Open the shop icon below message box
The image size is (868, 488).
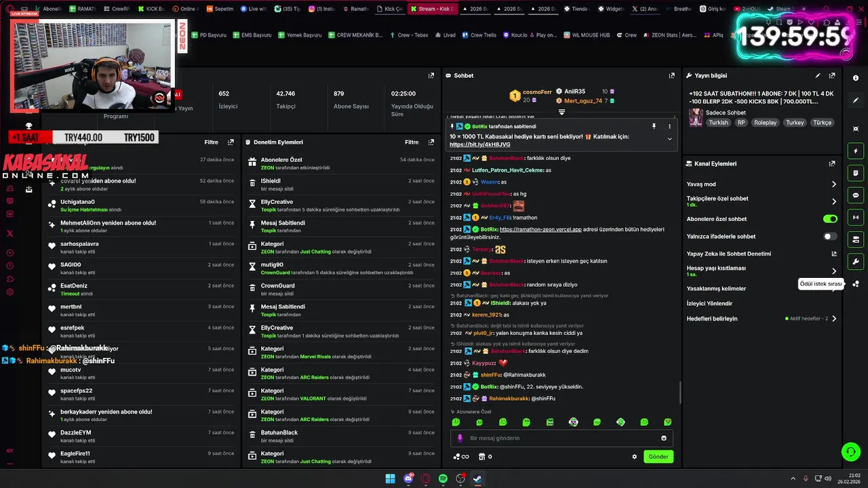[x=482, y=457]
